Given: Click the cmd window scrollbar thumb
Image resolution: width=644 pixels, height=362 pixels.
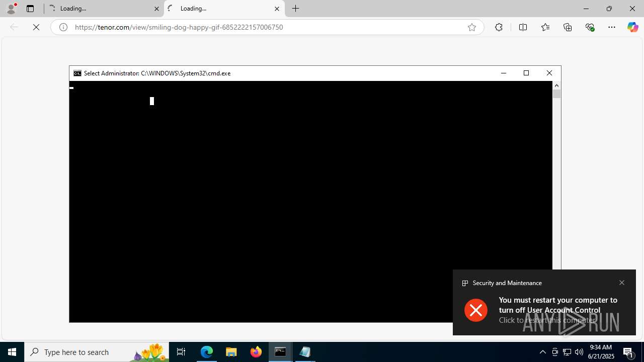Looking at the screenshot, I should [x=556, y=94].
